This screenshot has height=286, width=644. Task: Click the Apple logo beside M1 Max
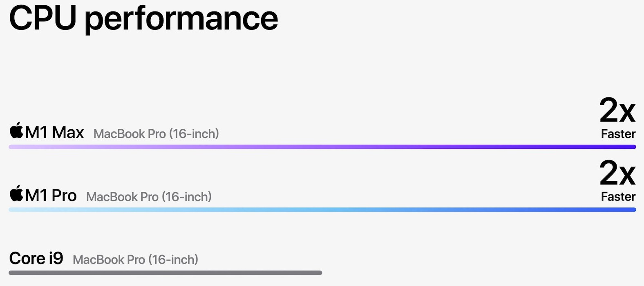[16, 131]
